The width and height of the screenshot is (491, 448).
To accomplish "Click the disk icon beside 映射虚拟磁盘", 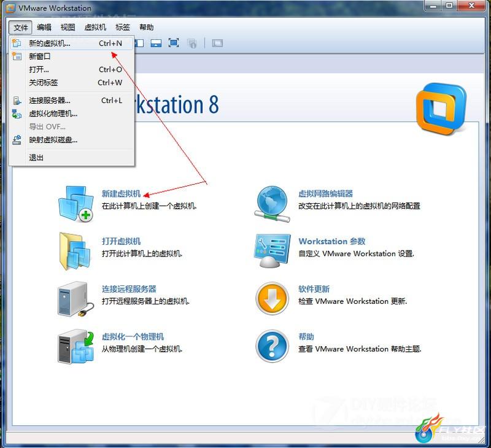I will pos(17,140).
